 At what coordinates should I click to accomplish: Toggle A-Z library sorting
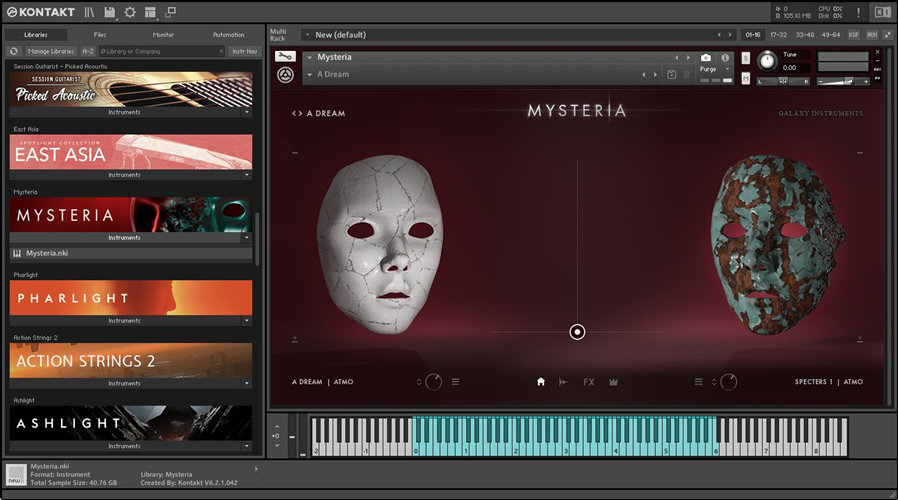88,50
